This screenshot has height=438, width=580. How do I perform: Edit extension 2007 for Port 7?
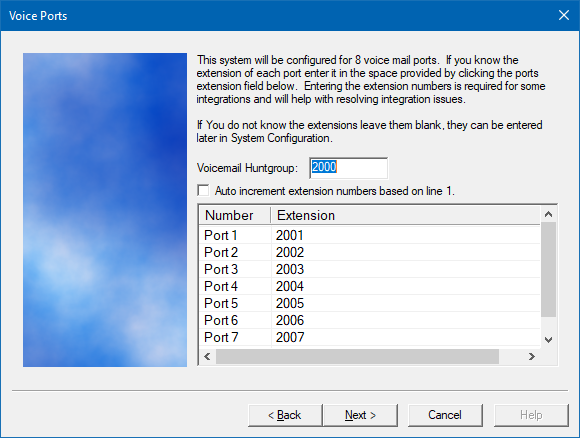click(x=290, y=337)
